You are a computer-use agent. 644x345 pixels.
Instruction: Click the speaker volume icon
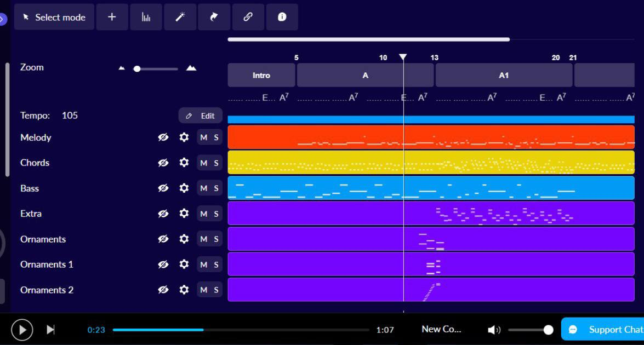[494, 330]
